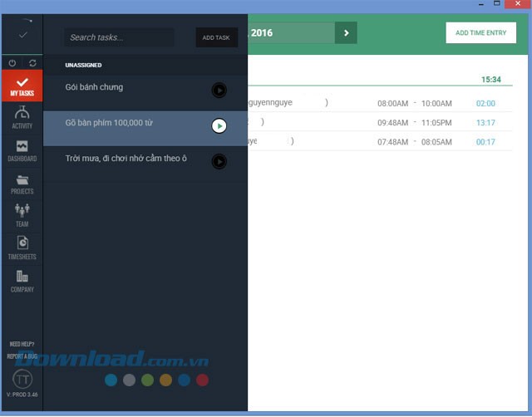Click the power icon in sidebar
Image resolution: width=532 pixels, height=417 pixels.
(12, 63)
